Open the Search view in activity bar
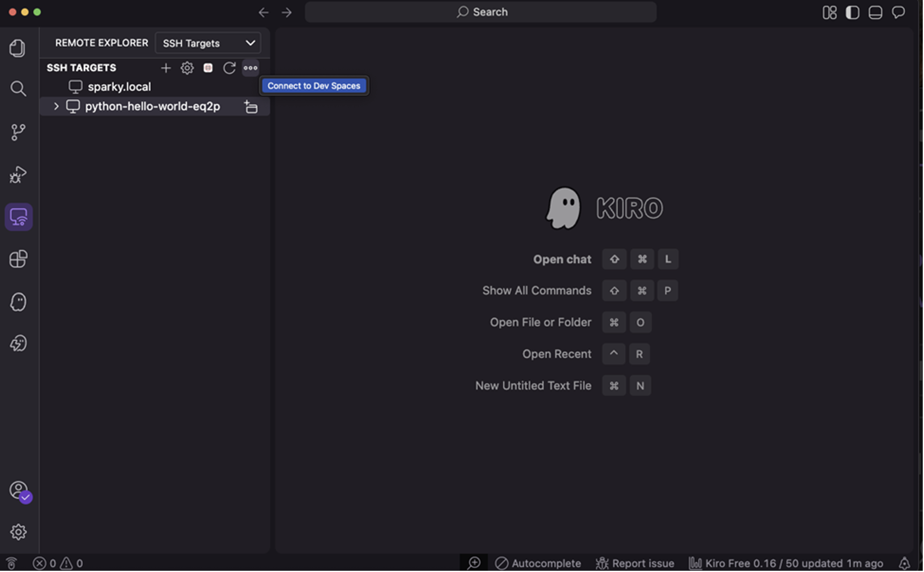Screen dimensions: 924x572 click(x=18, y=88)
